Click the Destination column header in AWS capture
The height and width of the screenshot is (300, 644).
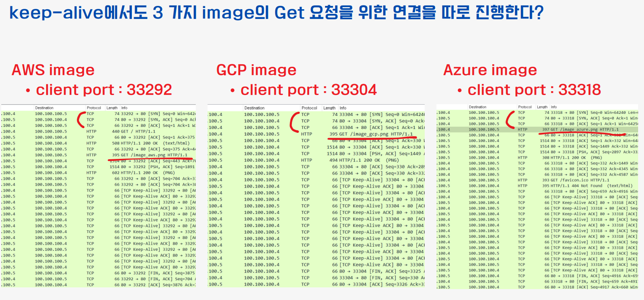44,108
